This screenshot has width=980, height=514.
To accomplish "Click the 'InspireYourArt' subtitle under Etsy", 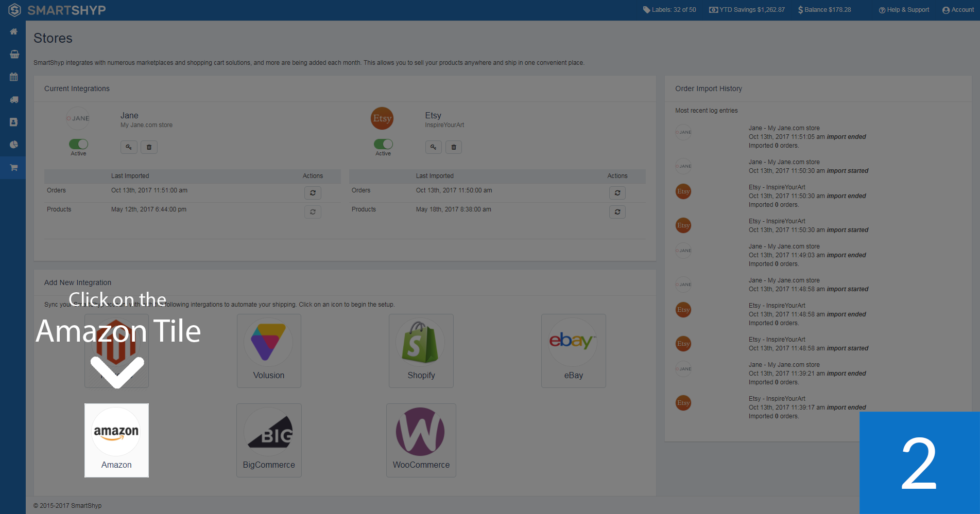I will (x=444, y=125).
